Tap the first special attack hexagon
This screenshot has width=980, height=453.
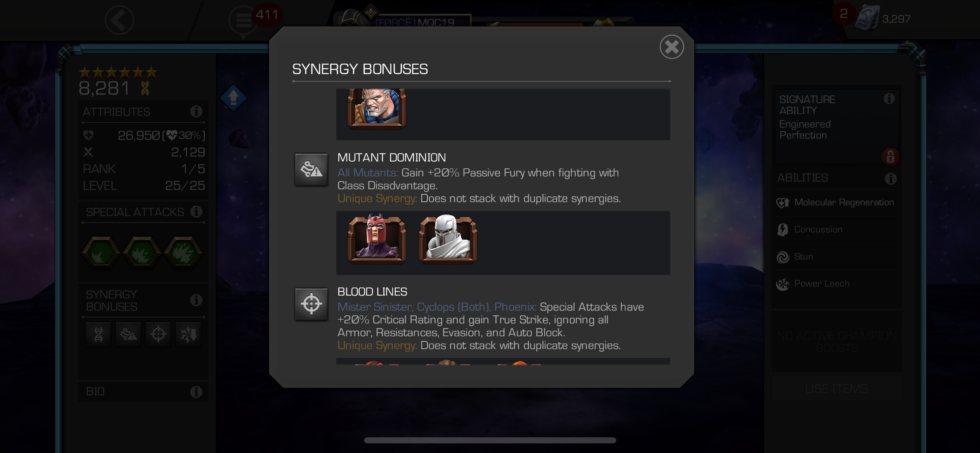(101, 252)
